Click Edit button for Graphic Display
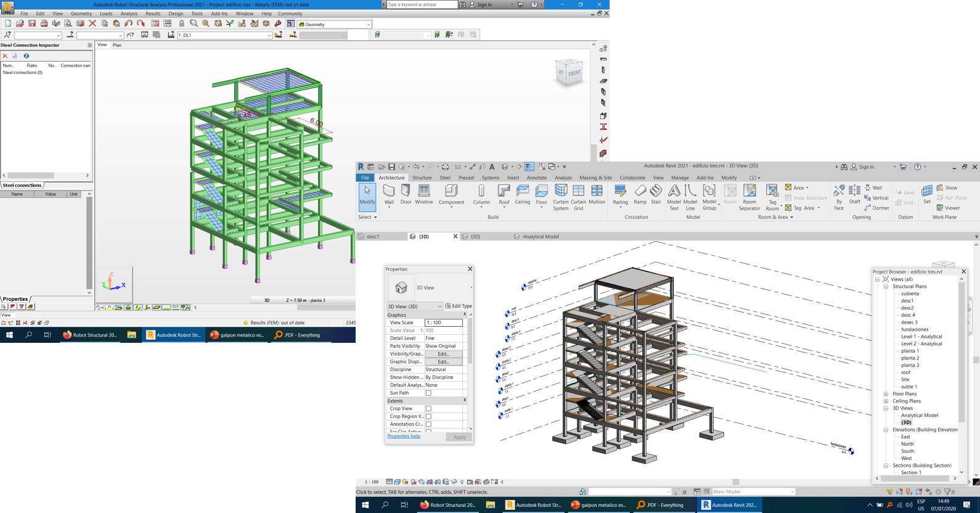This screenshot has height=513, width=980. click(443, 362)
